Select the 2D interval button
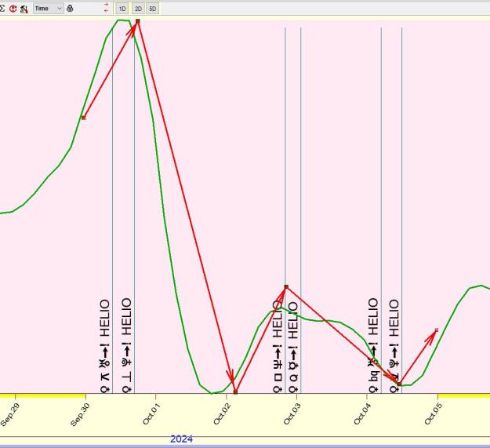This screenshot has width=490, height=448. [138, 9]
